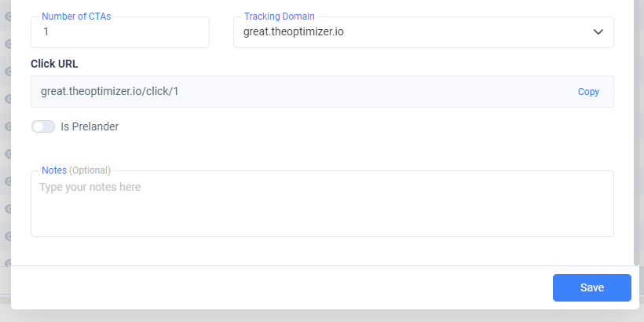Copy the click URL
This screenshot has width=644, height=322.
588,92
